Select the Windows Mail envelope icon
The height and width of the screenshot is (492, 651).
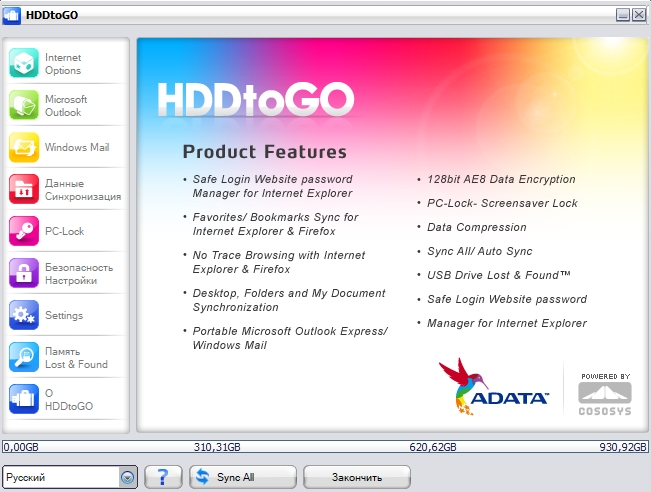click(24, 147)
